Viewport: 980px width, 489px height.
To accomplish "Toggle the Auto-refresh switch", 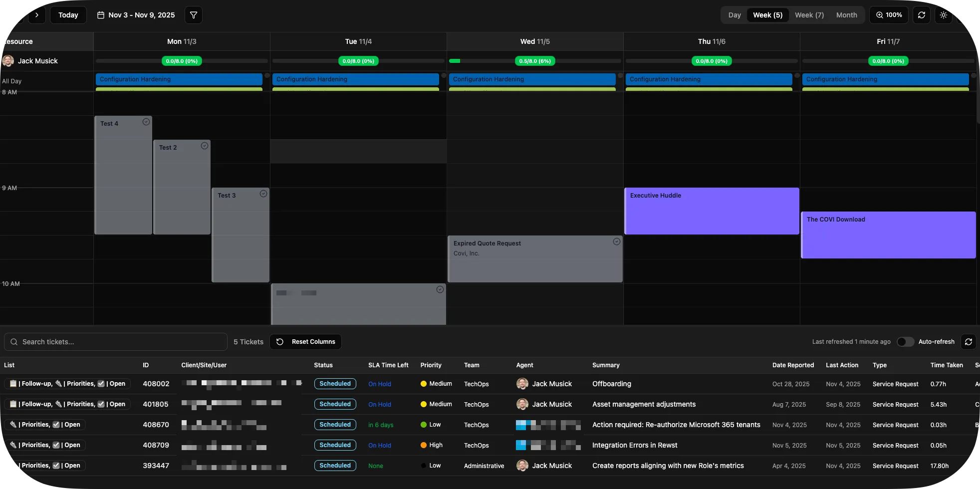I will click(905, 342).
